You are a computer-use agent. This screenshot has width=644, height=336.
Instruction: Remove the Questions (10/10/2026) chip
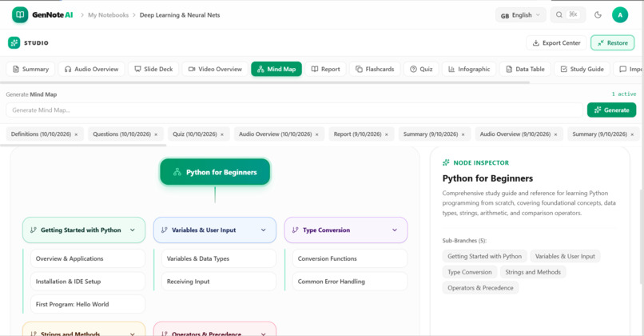156,134
